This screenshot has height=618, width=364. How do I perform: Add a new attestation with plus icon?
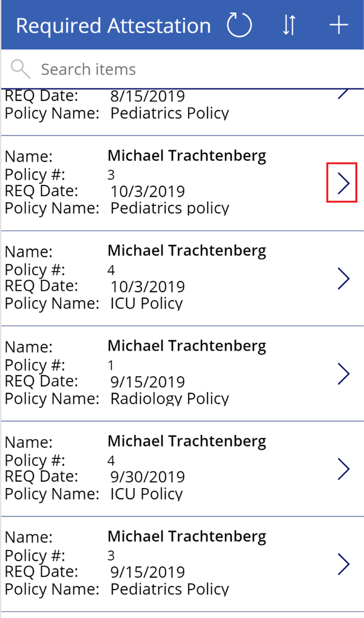point(339,25)
